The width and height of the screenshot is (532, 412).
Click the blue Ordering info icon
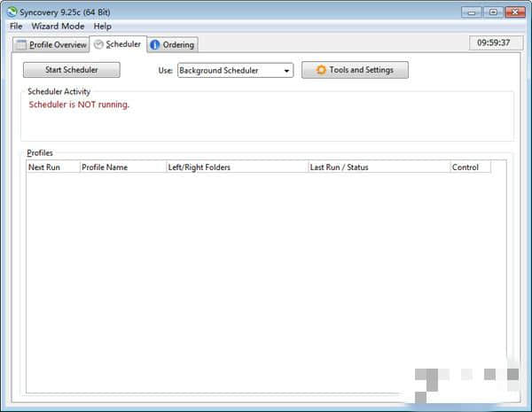154,45
